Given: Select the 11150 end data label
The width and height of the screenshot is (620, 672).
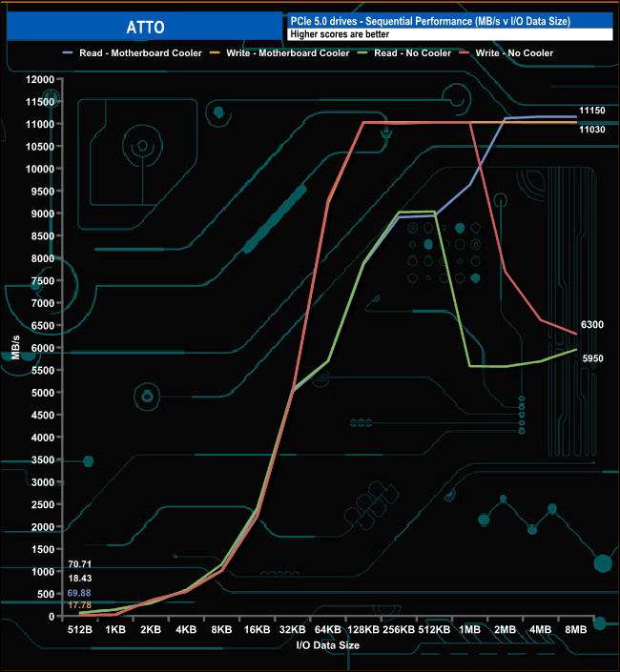Looking at the screenshot, I should 592,112.
